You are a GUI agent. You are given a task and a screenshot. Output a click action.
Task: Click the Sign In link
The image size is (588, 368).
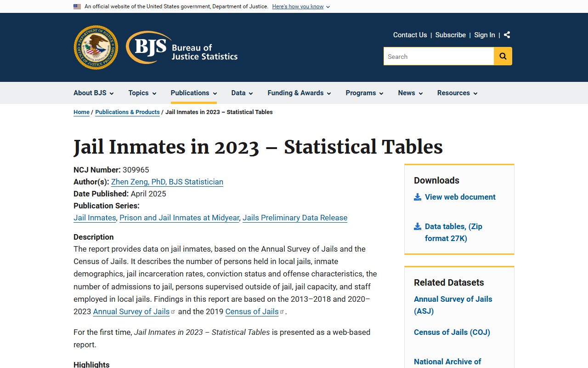(485, 35)
